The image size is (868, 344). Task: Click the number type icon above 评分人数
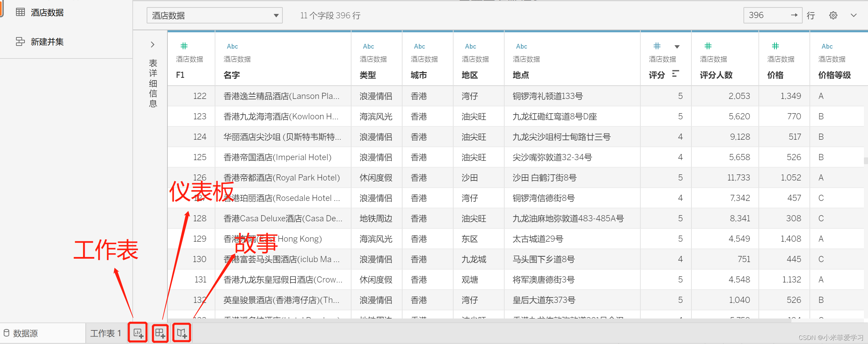coord(708,46)
